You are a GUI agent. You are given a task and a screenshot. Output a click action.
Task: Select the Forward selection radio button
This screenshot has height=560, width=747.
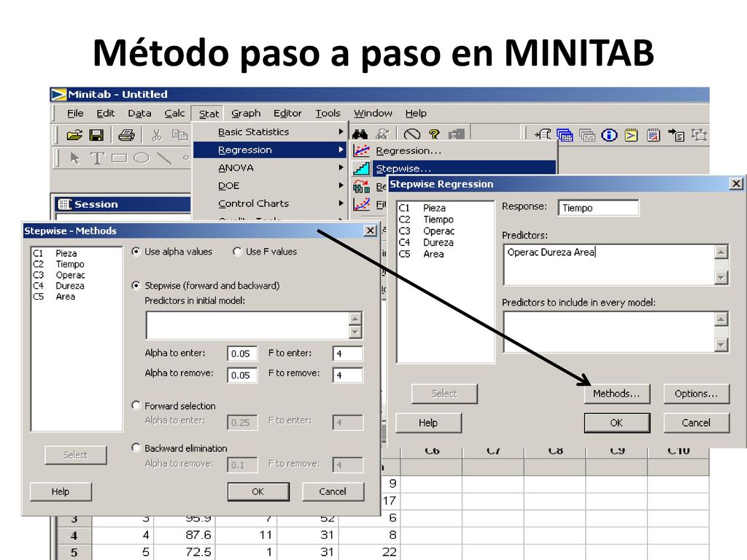136,405
